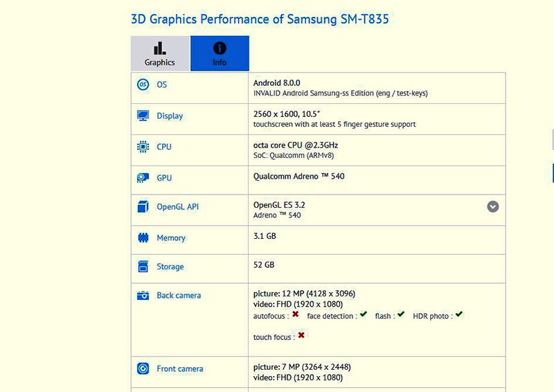554x392 pixels.
Task: Click the CPU chip icon
Action: (x=143, y=147)
